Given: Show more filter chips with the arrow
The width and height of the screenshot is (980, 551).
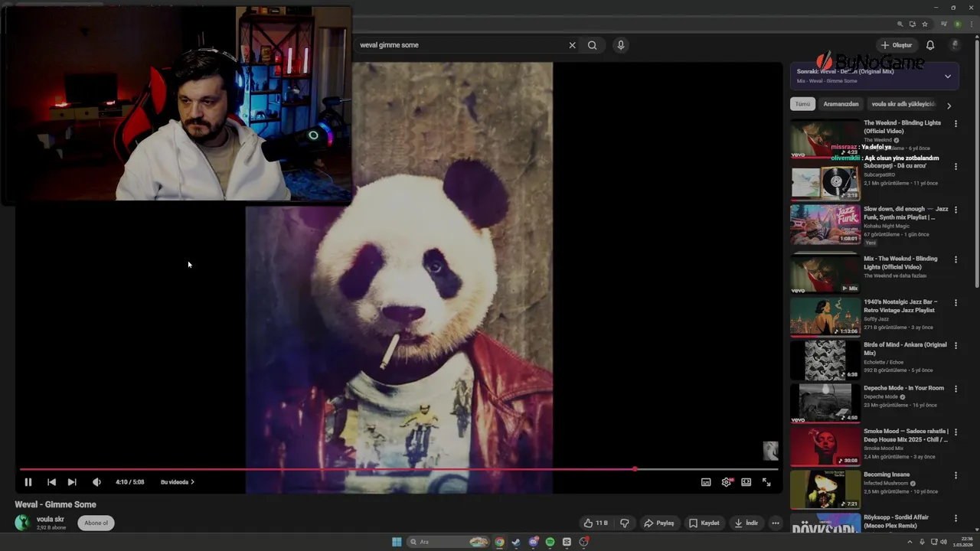Looking at the screenshot, I should tap(949, 106).
